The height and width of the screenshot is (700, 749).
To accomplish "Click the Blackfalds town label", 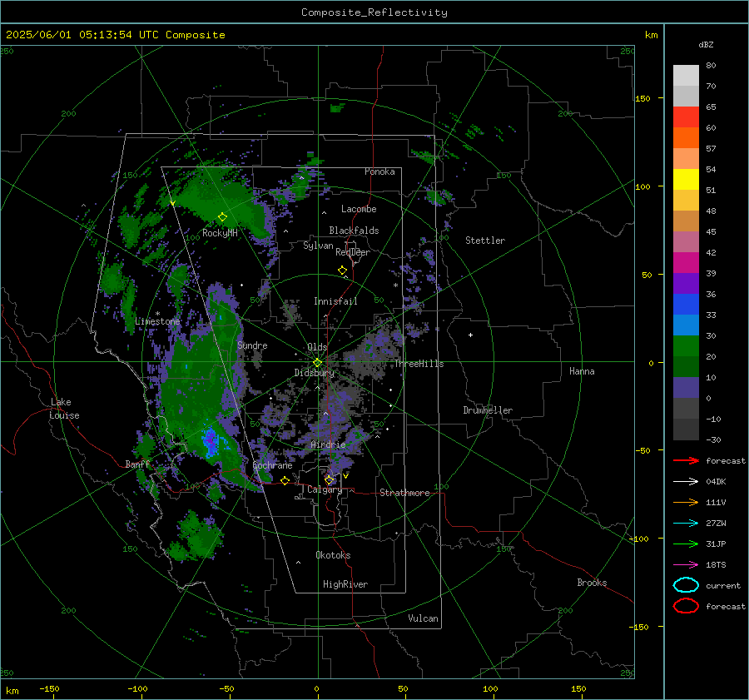I will [x=354, y=231].
